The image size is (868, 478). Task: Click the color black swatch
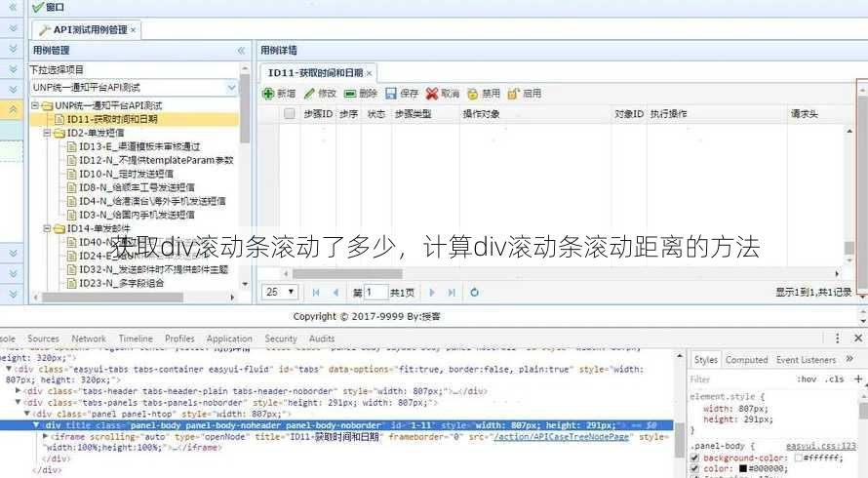743,468
